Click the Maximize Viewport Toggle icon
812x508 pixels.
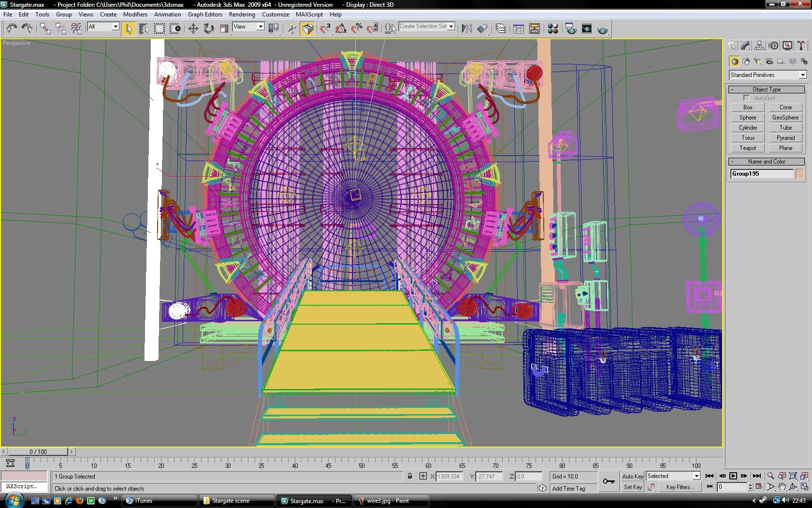pyautogui.click(x=806, y=488)
